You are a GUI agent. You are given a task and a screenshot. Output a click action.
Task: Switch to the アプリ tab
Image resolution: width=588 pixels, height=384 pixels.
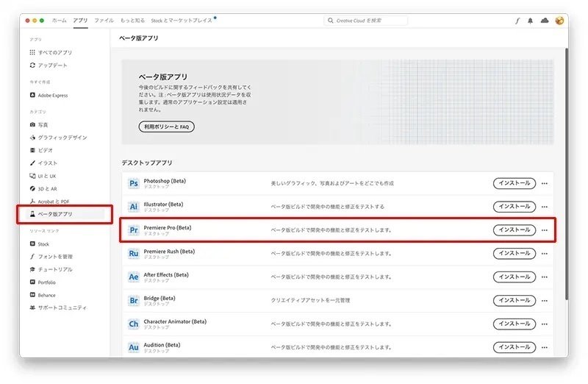[x=80, y=21]
